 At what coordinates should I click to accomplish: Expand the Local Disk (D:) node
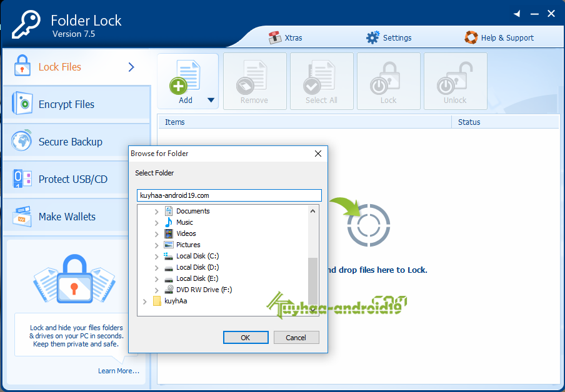coord(156,268)
